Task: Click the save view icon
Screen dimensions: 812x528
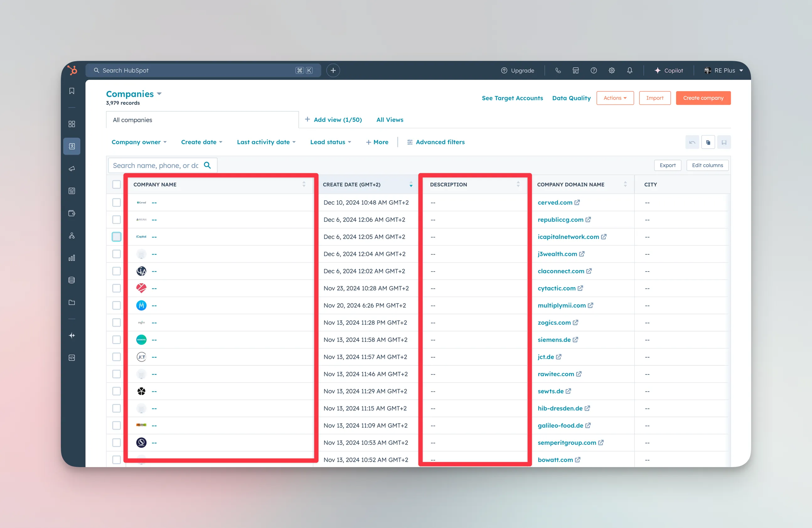Action: (724, 142)
